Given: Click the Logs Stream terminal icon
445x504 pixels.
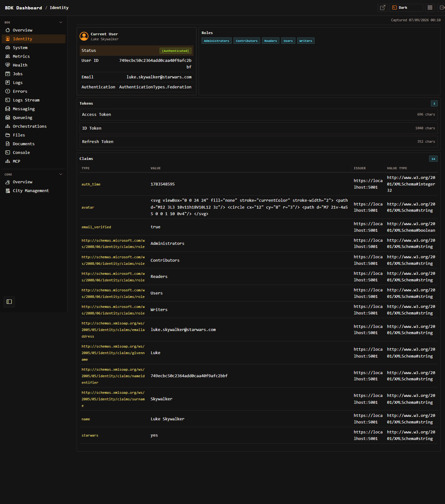Looking at the screenshot, I should [8, 100].
